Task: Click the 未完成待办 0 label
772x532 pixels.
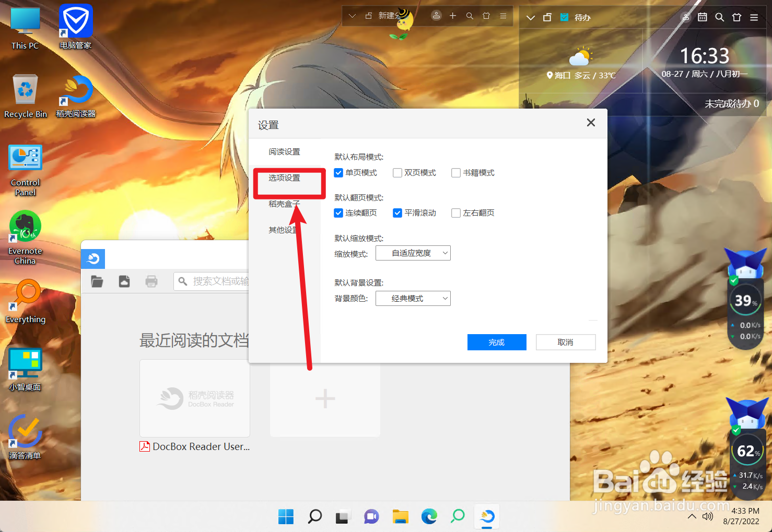Action: tap(732, 104)
